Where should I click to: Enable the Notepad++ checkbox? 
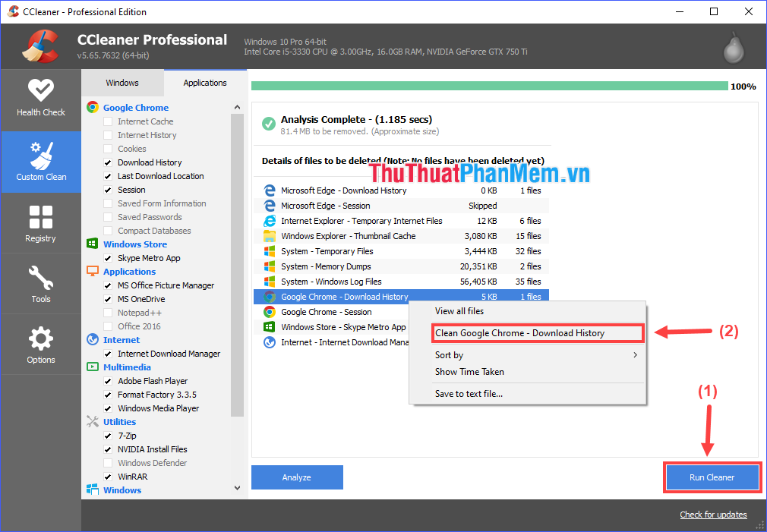pyautogui.click(x=108, y=313)
